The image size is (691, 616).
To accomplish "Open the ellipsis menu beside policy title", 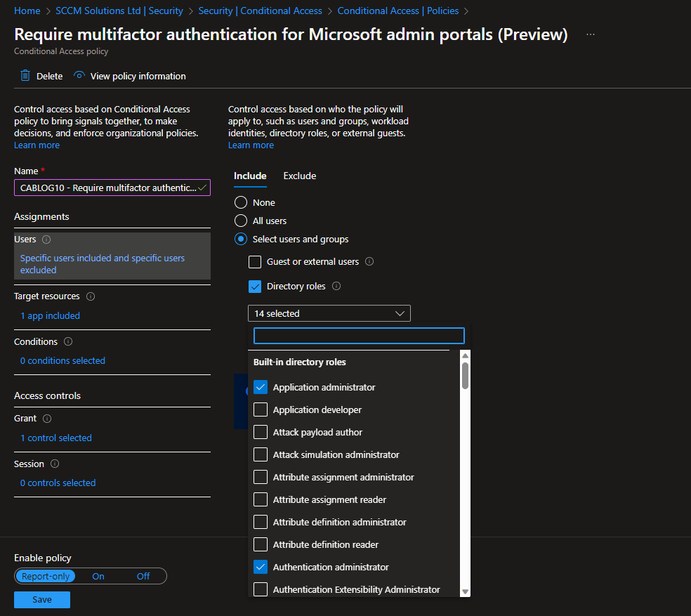I will 591,34.
